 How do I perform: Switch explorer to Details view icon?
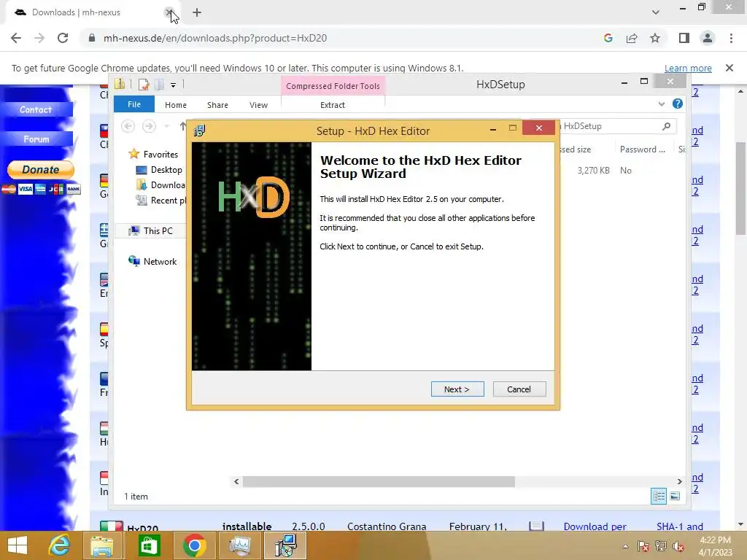[659, 496]
